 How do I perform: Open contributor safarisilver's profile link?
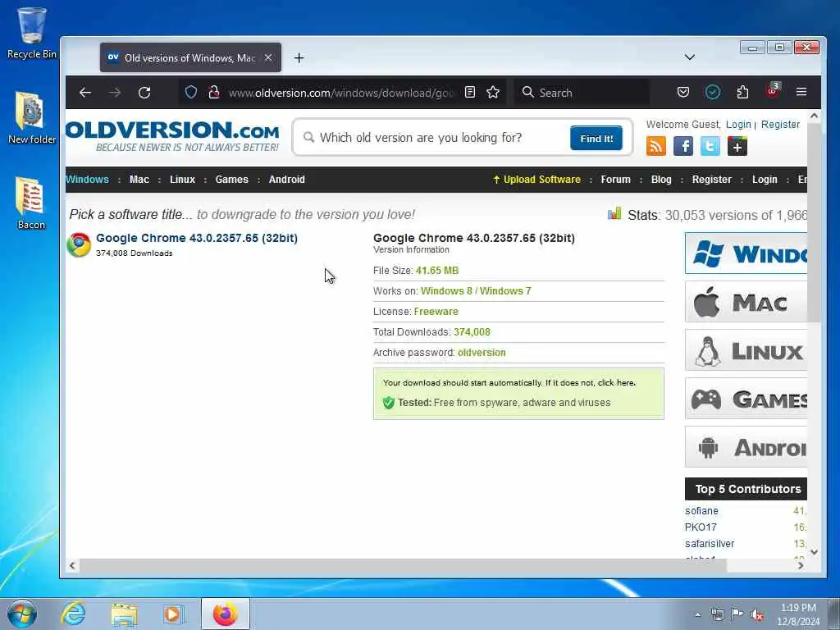point(710,544)
